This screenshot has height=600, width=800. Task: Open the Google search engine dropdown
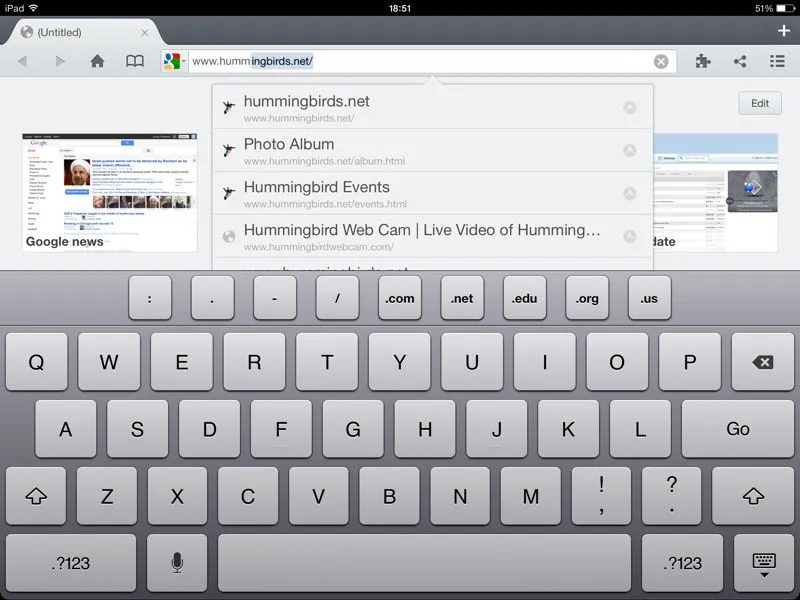pyautogui.click(x=173, y=61)
